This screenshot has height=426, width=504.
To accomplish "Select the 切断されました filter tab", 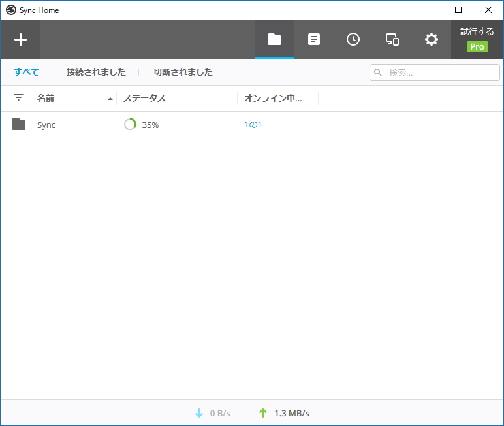I will pyautogui.click(x=183, y=72).
